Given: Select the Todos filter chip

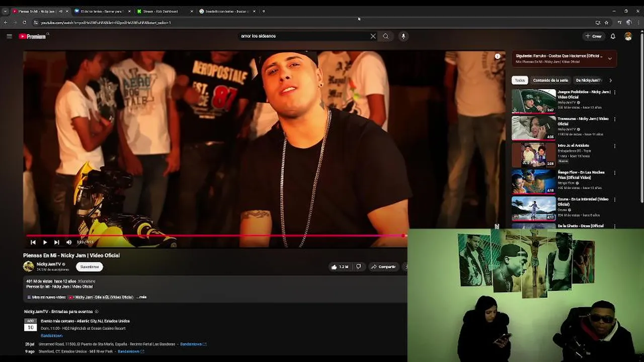Looking at the screenshot, I should click(520, 80).
